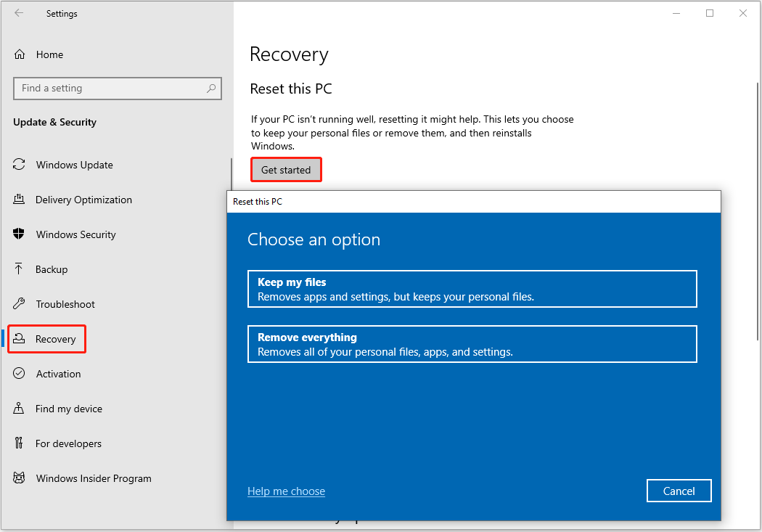Open Find my device settings

pyautogui.click(x=67, y=409)
